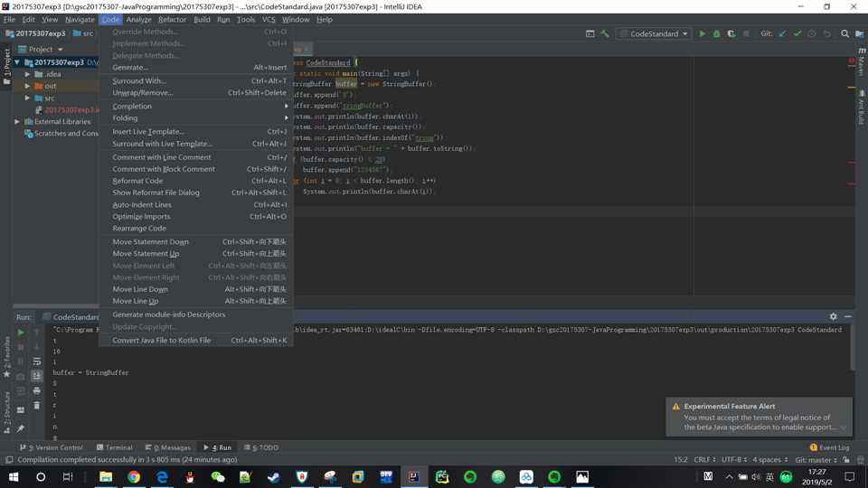Collapse the 20175307exp3 project root node
This screenshot has height=488, width=868.
coord(17,62)
